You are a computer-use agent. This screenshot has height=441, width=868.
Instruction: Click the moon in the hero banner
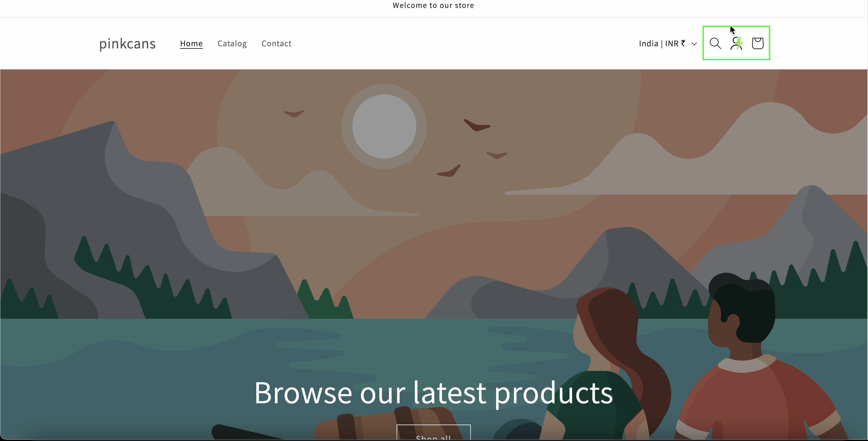coord(384,126)
